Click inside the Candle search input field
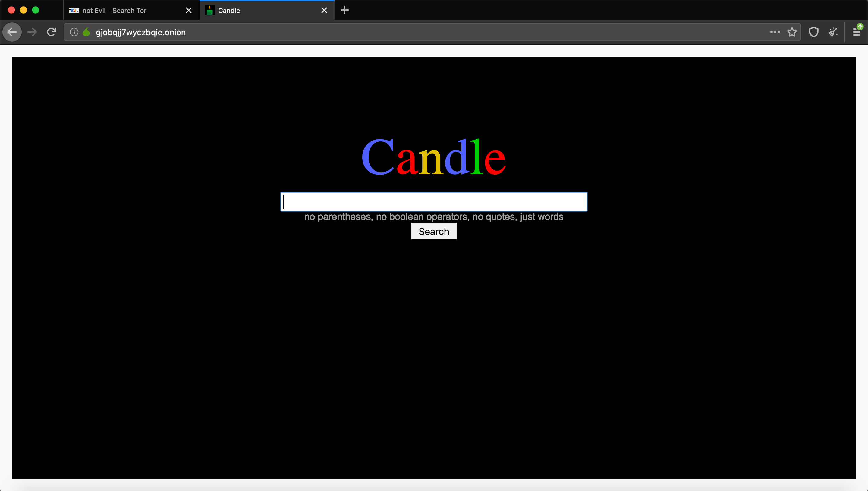 pyautogui.click(x=433, y=201)
